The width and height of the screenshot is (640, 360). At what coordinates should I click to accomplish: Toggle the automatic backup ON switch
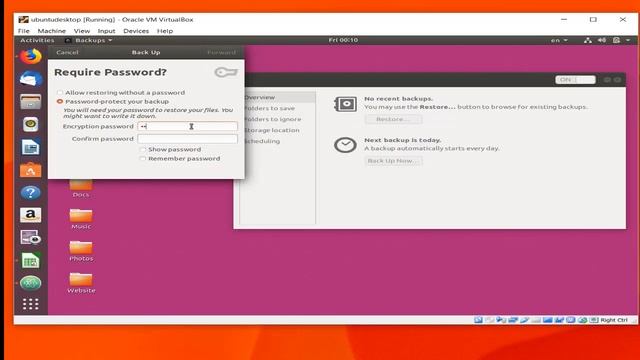576,80
